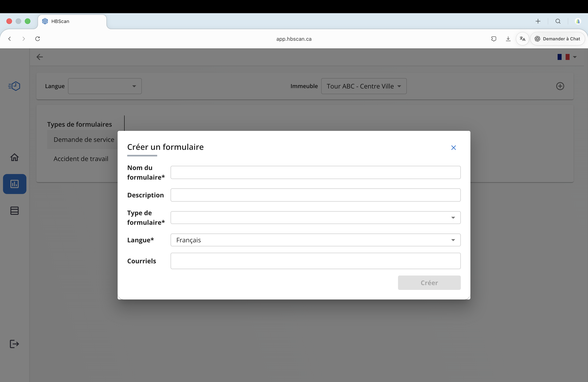Click the logout icon in sidebar
The image size is (588, 382).
click(x=14, y=344)
